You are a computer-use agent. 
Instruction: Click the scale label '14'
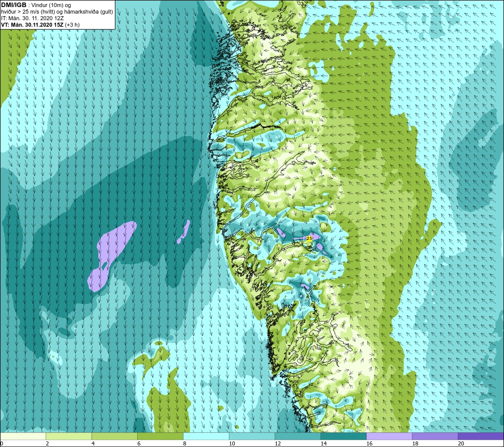324,444
